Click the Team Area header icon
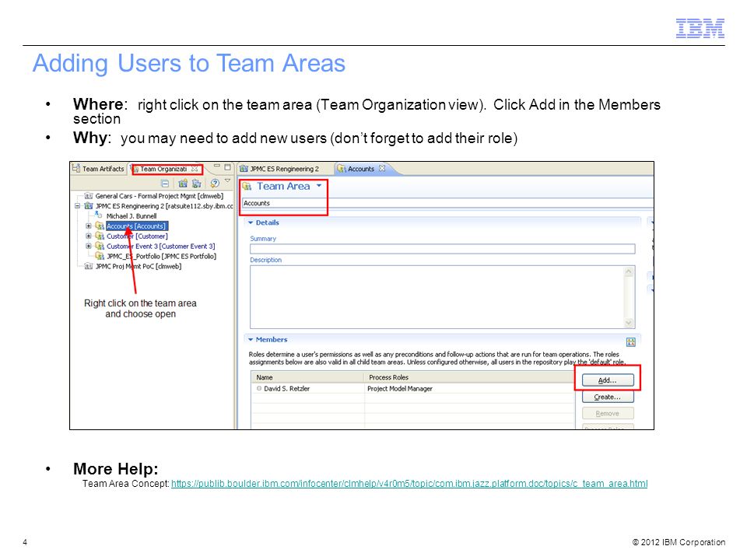Viewport: 747px width, 560px height. (247, 187)
